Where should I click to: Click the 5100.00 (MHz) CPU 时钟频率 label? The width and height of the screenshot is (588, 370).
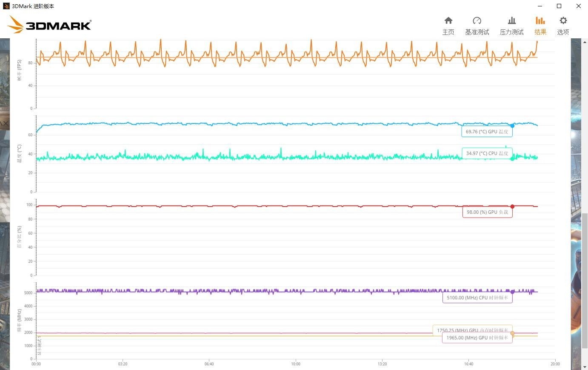(x=477, y=298)
